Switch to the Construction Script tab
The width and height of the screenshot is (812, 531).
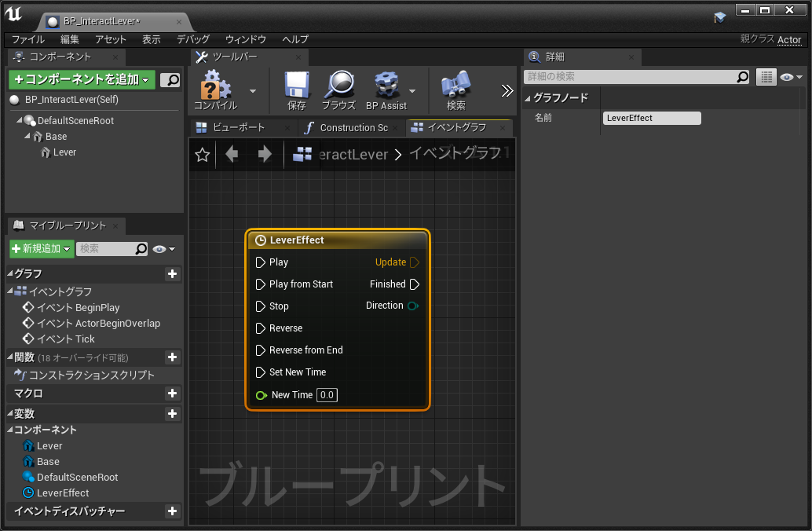(x=353, y=127)
